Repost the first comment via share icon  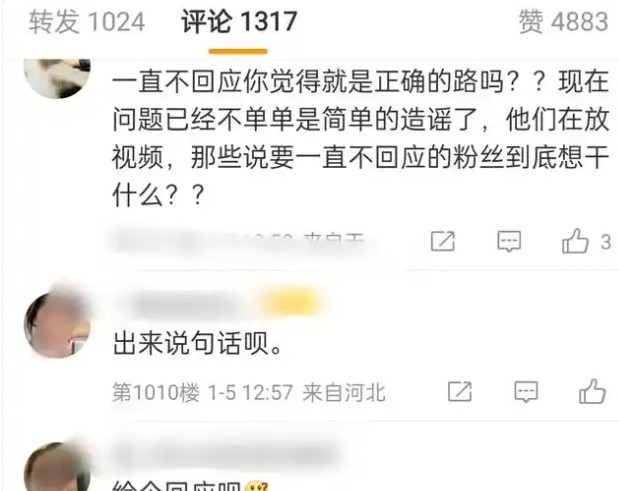[443, 241]
